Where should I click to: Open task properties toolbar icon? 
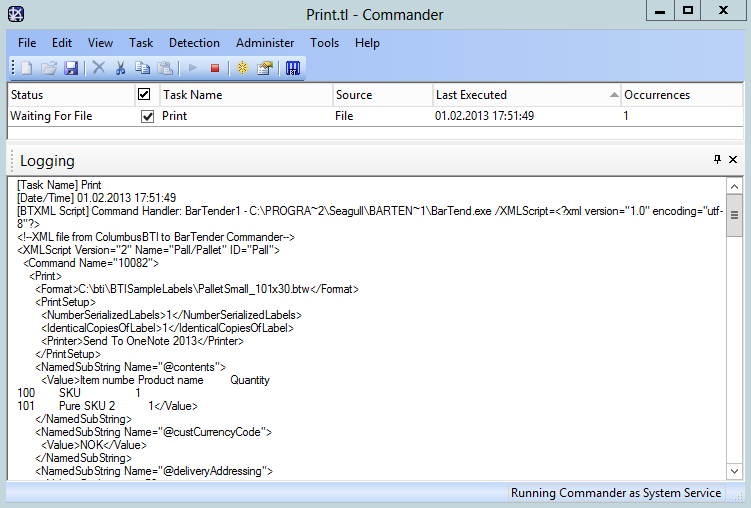pos(264,68)
